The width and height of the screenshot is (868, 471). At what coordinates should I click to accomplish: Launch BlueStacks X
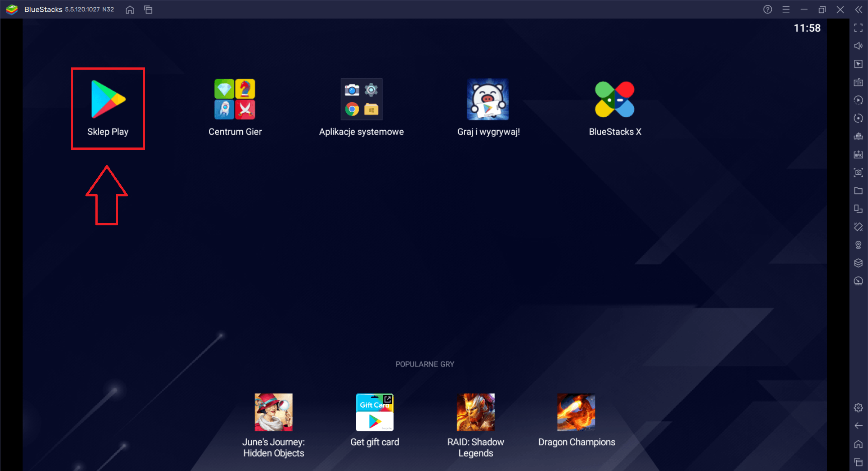(x=615, y=108)
